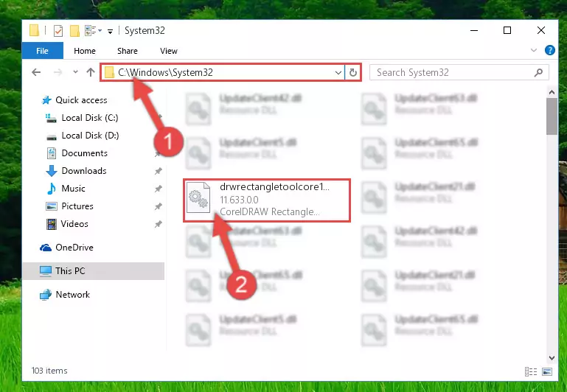Open the recent locations dropdown arrow

click(x=75, y=72)
